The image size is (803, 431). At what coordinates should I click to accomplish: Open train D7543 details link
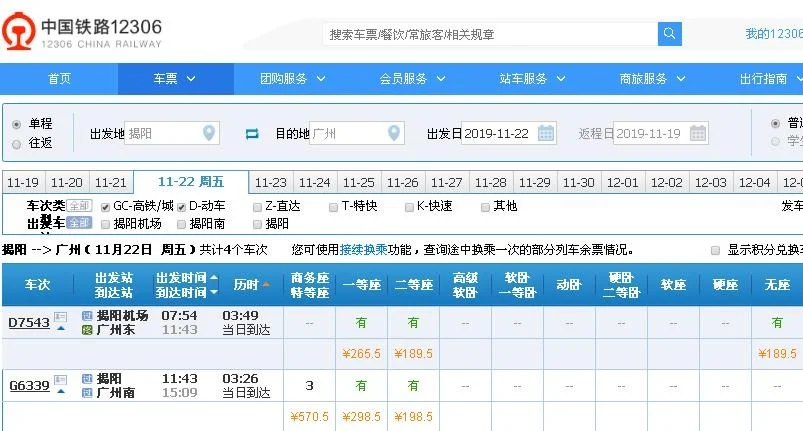click(29, 323)
